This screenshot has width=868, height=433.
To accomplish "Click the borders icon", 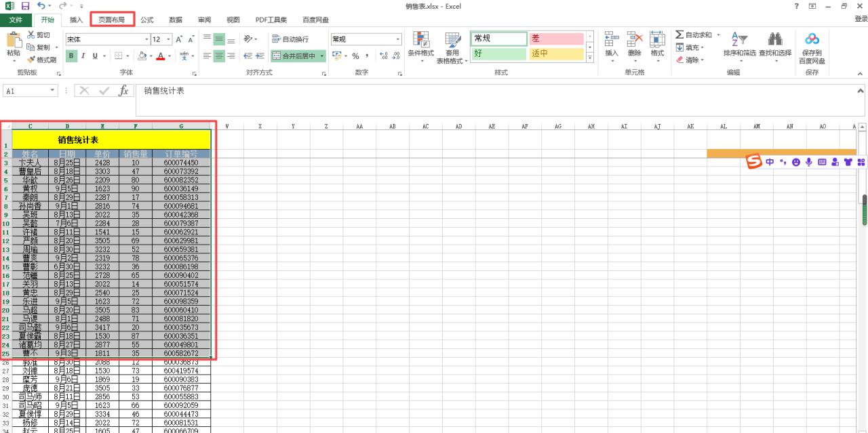I will pyautogui.click(x=118, y=56).
